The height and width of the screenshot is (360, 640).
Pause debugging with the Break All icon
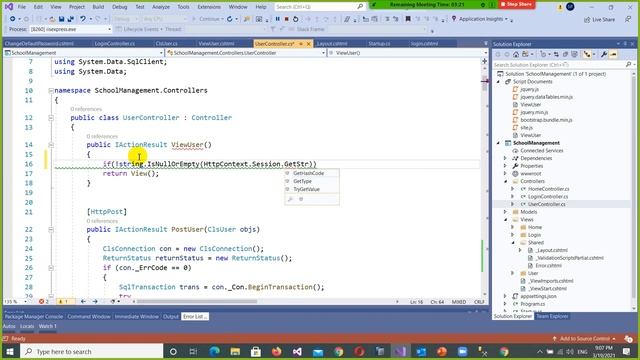[278, 19]
